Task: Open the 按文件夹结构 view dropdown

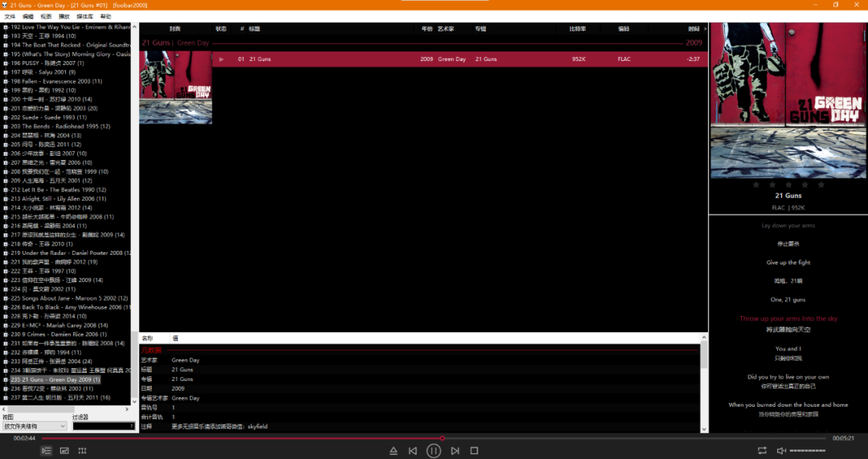Action: click(x=35, y=426)
